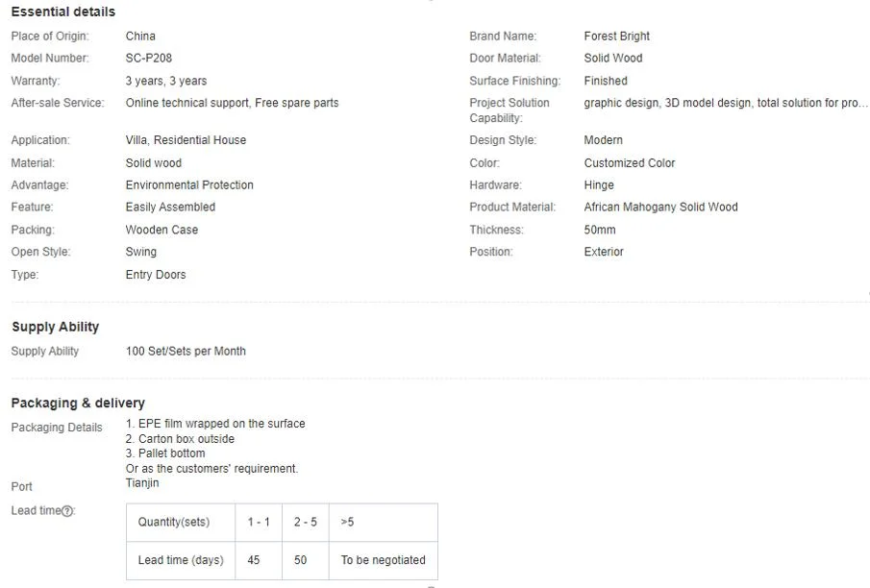This screenshot has width=870, height=588.
Task: Click African Mahogany Solid Wood text
Action: click(x=660, y=207)
